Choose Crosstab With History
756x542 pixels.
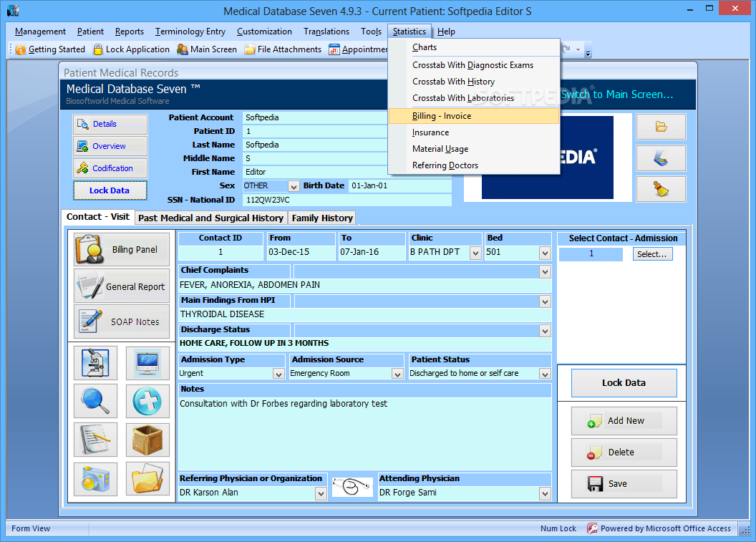474,82
